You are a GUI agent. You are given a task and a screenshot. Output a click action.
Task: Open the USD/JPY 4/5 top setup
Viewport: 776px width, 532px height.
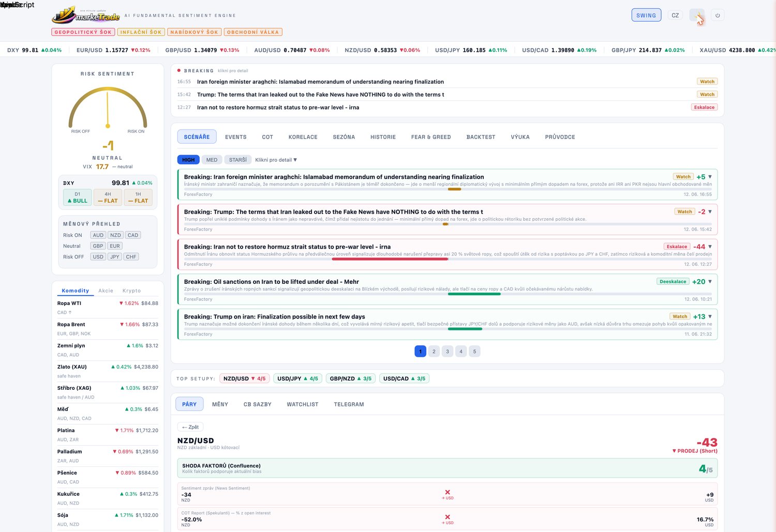(298, 378)
